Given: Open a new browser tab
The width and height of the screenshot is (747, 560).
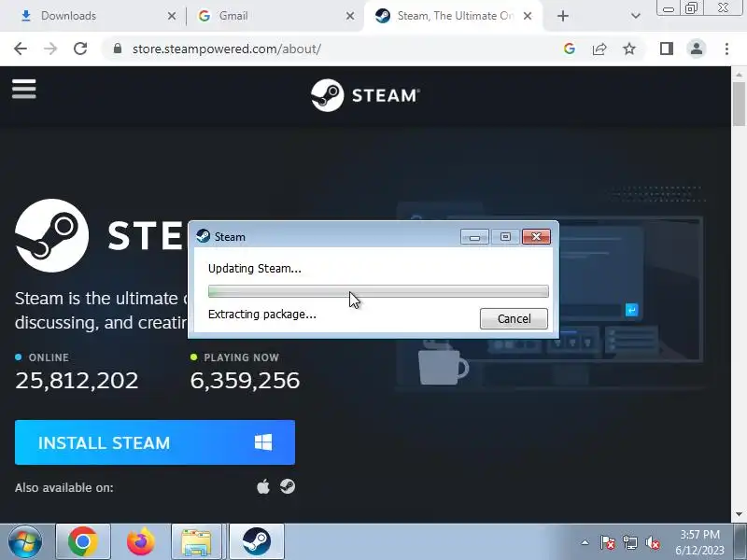Looking at the screenshot, I should point(563,16).
